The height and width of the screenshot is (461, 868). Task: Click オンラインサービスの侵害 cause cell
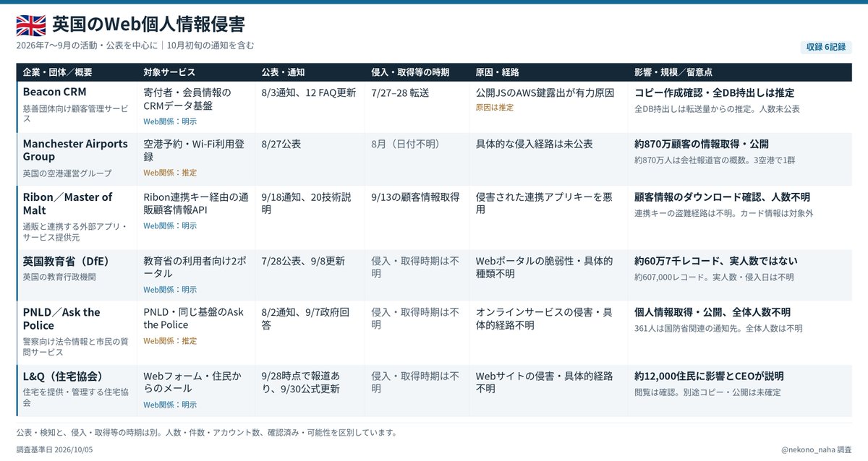point(545,319)
